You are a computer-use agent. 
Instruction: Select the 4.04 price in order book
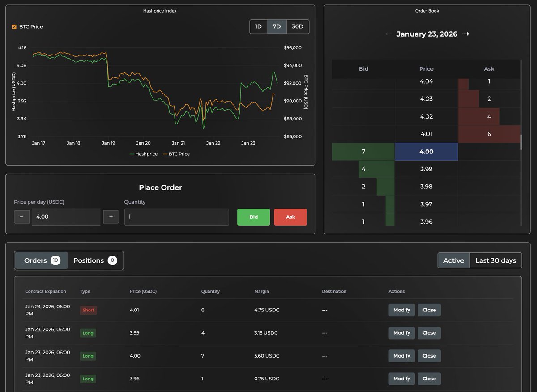click(426, 81)
